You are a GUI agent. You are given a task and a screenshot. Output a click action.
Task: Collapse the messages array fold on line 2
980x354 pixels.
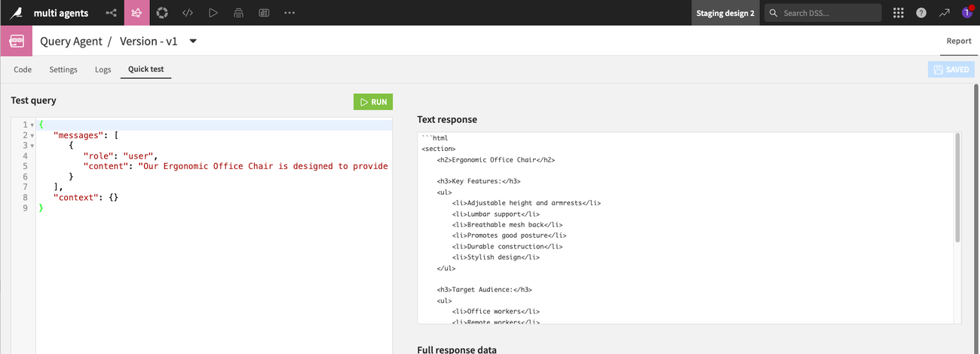[32, 135]
